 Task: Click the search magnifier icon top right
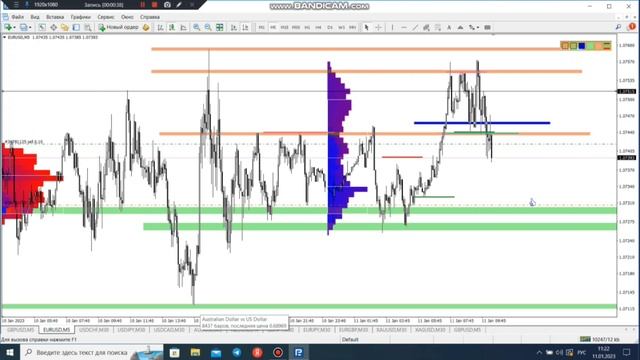[618, 27]
